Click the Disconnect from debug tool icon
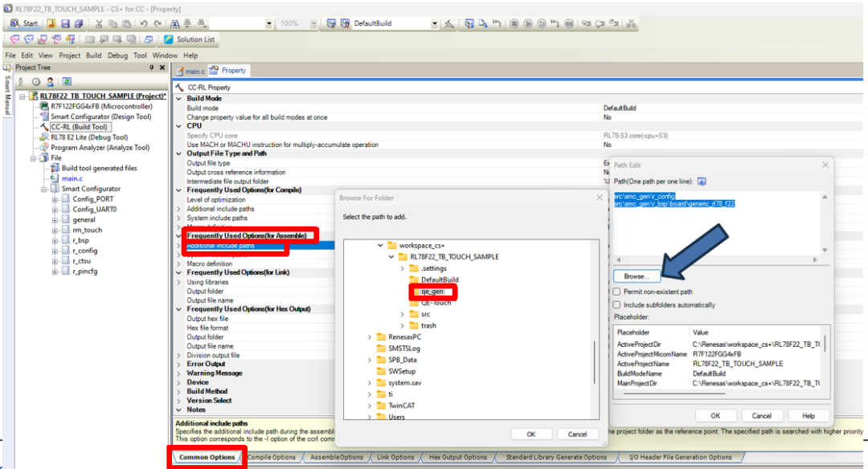Screen dimensions: 868x469 [x=631, y=23]
